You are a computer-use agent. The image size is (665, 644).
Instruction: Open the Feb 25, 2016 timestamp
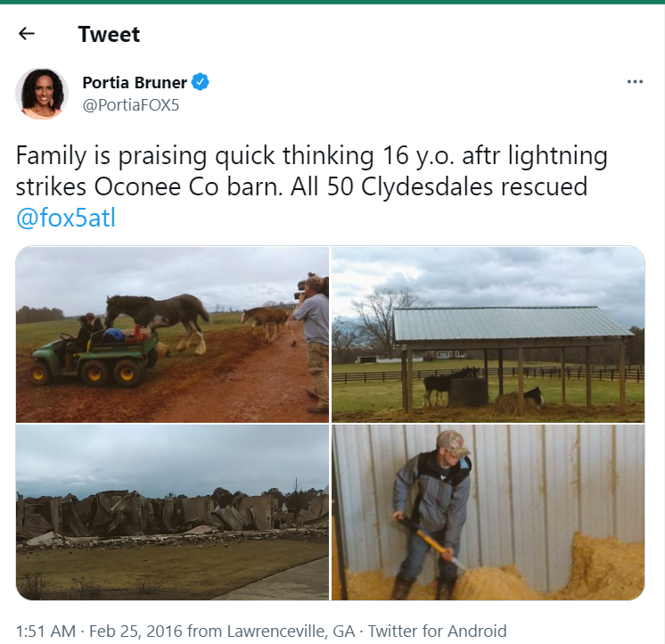click(x=135, y=631)
